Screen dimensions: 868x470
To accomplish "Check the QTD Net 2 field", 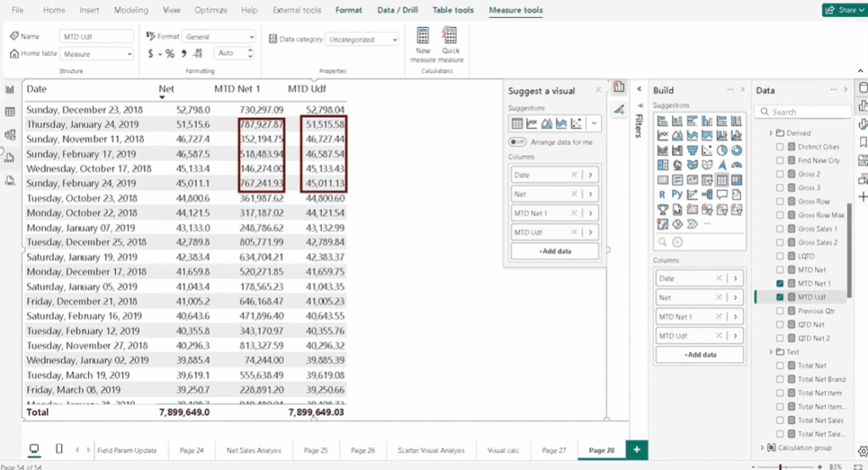I will point(780,339).
